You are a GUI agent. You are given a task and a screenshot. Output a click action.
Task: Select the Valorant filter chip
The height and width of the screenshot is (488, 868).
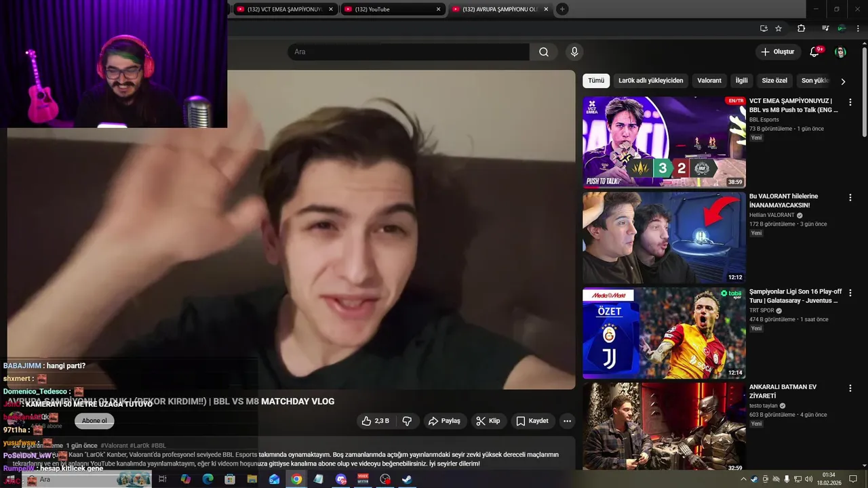click(x=709, y=81)
